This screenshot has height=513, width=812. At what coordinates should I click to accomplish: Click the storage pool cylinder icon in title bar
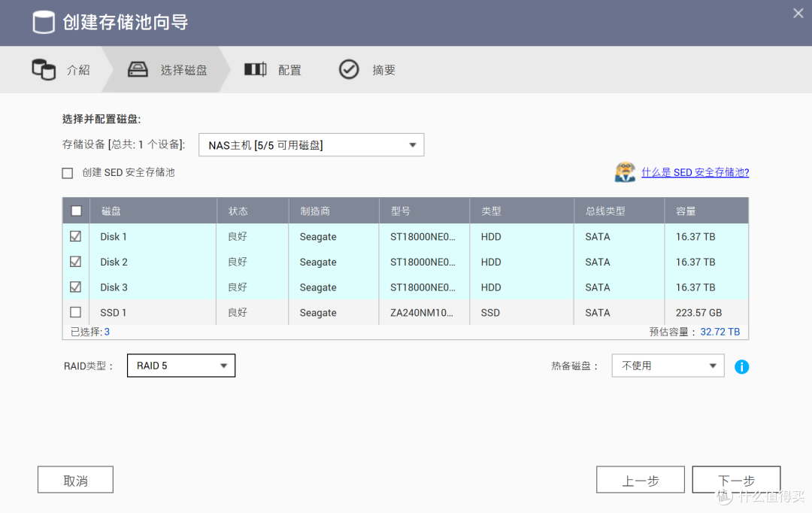pyautogui.click(x=44, y=23)
